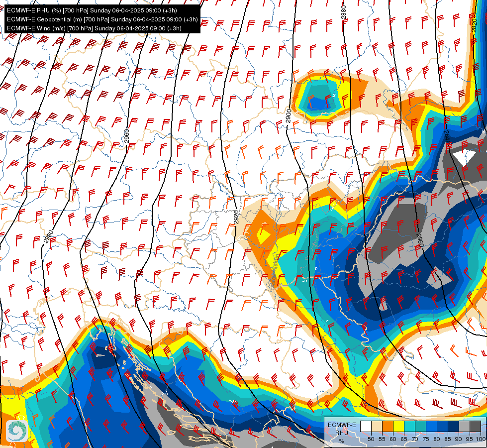Click the 2820 geopotential contour label
487x448 pixels.
pos(474,25)
